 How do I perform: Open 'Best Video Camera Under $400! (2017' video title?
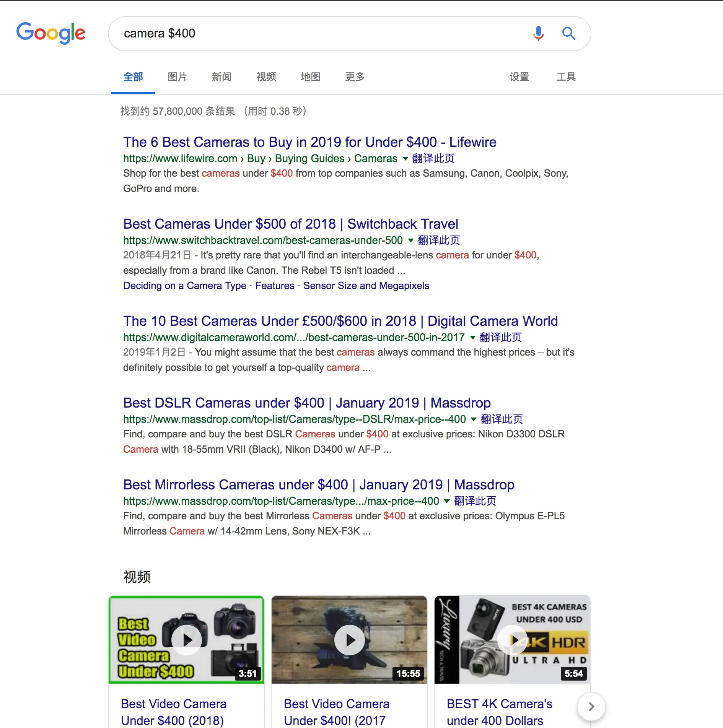pyautogui.click(x=336, y=712)
